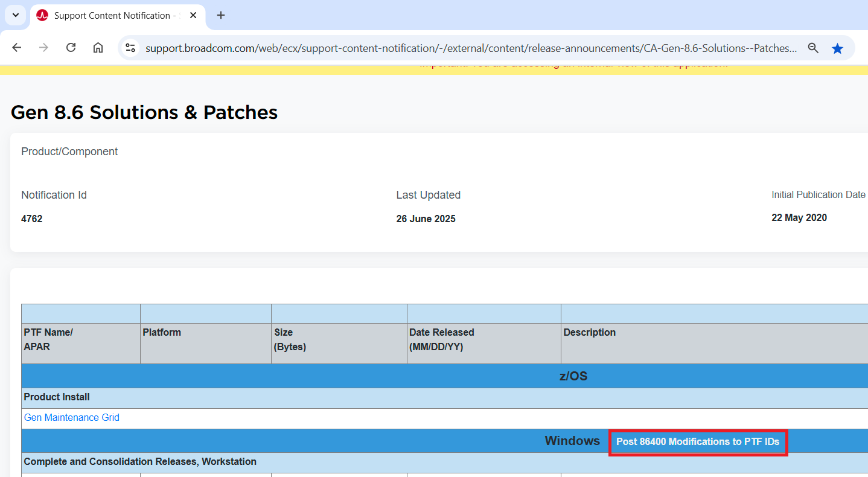The image size is (868, 477).
Task: Go back to the previous page
Action: click(x=17, y=48)
